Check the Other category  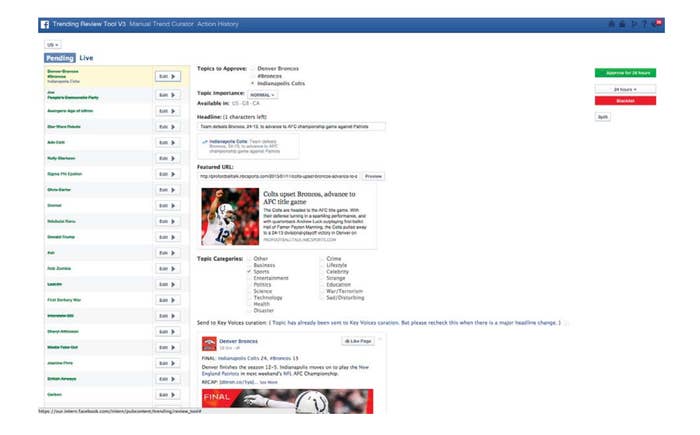coord(249,259)
